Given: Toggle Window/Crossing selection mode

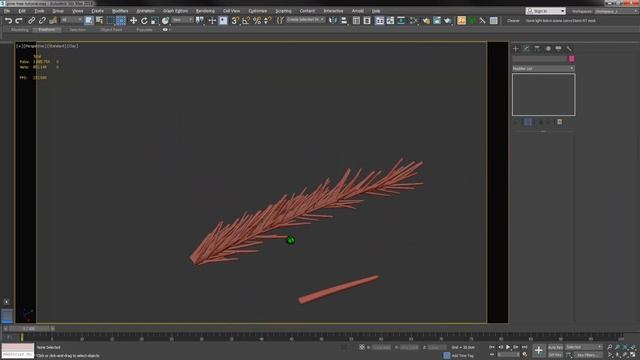Looking at the screenshot, I should pos(121,20).
